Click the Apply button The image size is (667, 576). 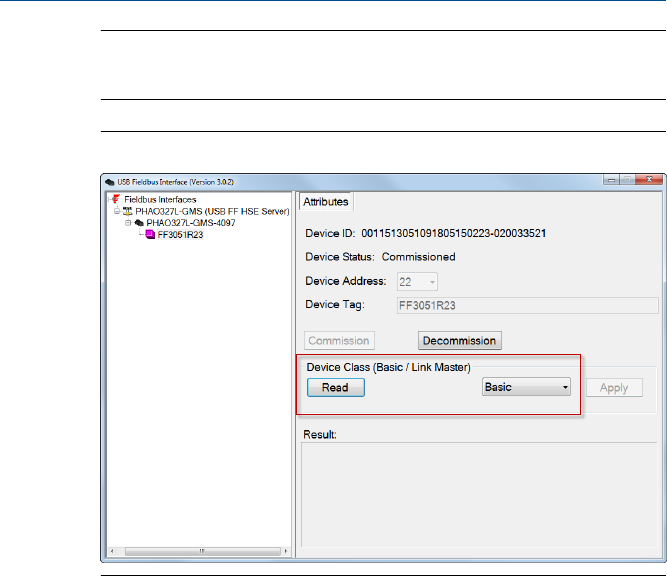pos(614,387)
